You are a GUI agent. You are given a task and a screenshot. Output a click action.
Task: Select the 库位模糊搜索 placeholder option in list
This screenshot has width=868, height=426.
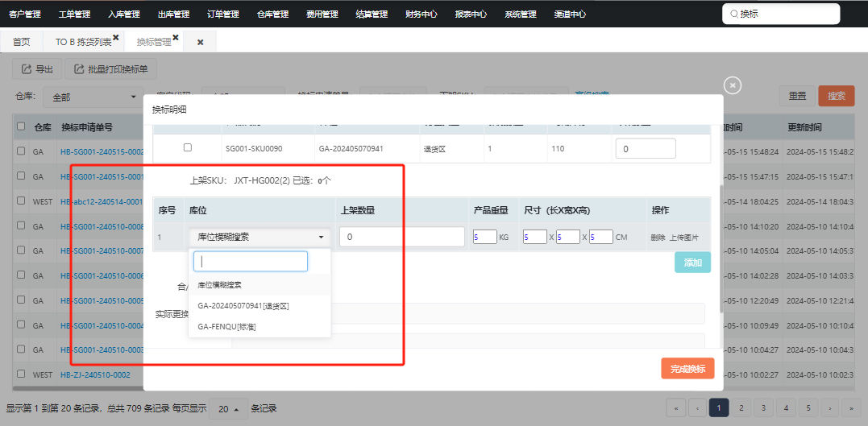[x=260, y=285]
